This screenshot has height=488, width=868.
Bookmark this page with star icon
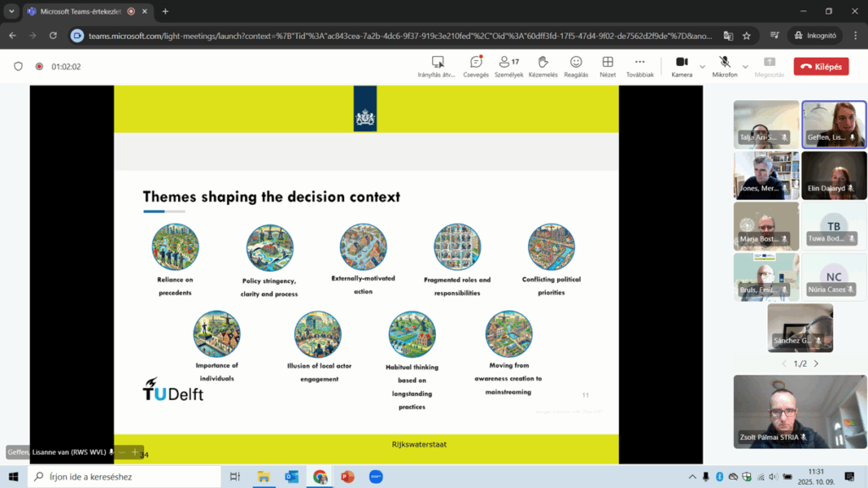(747, 36)
